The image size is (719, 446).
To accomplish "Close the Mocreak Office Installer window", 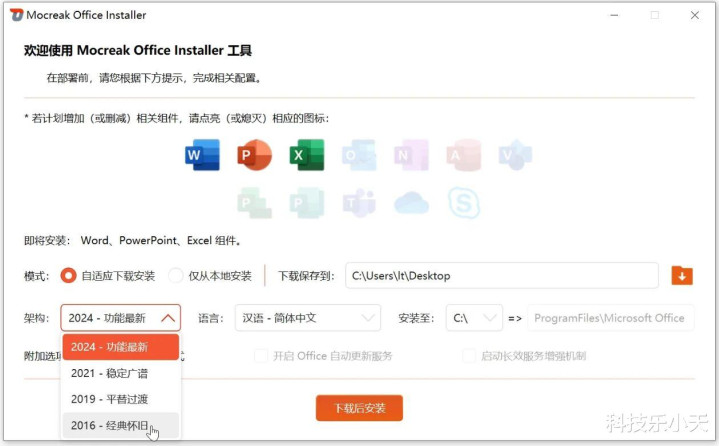I will pos(695,15).
